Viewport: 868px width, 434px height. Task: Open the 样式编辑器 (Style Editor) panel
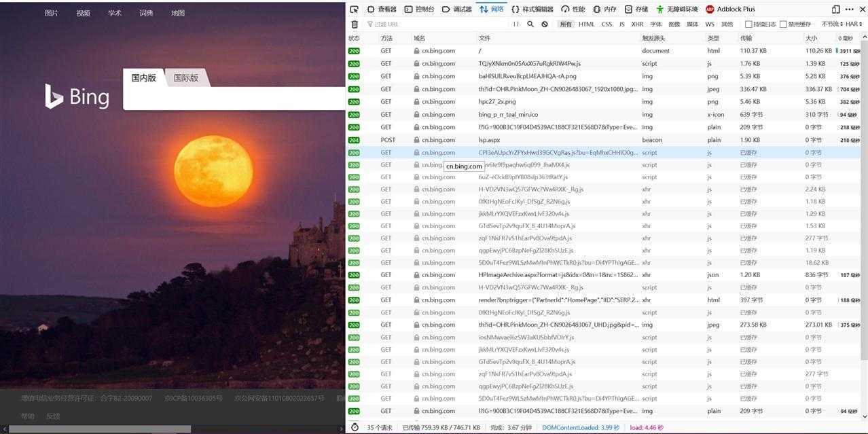click(532, 10)
